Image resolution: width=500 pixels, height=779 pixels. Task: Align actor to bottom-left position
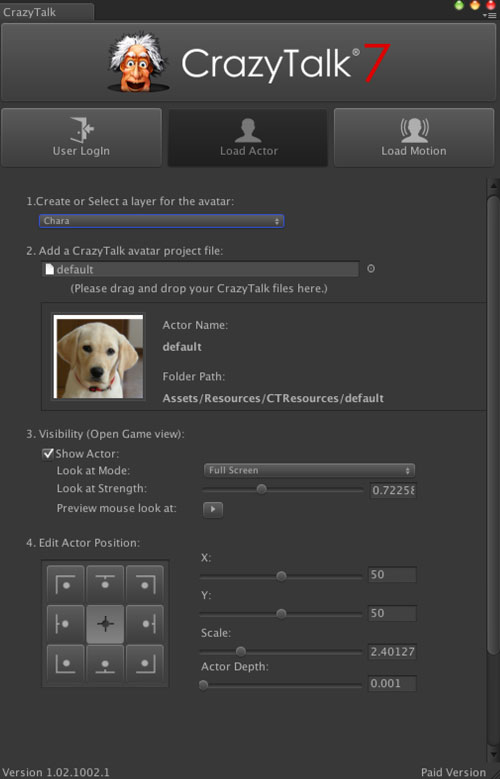(66, 663)
